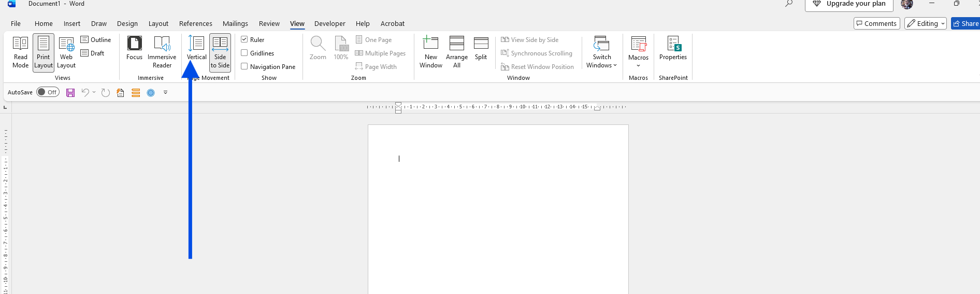The width and height of the screenshot is (980, 294).
Task: Open Macros dropdown menu
Action: point(638,52)
